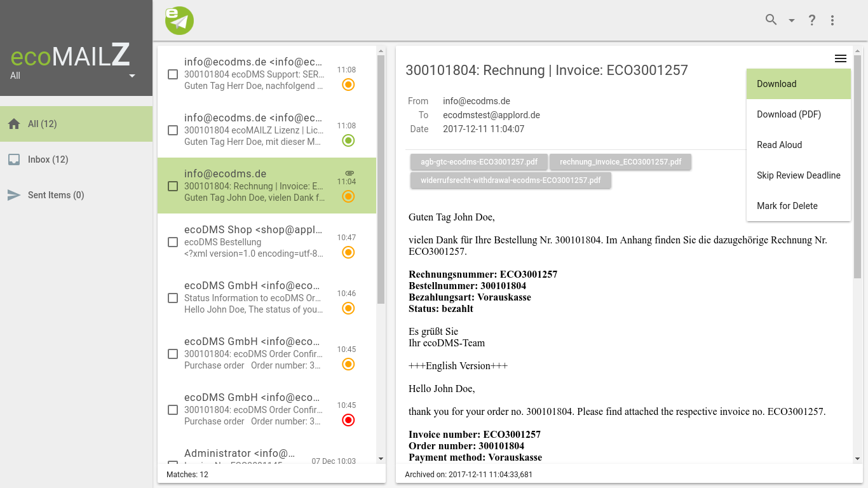Click orange status icon of ecoDMS Support email
Image resolution: width=868 pixels, height=488 pixels.
(x=348, y=85)
